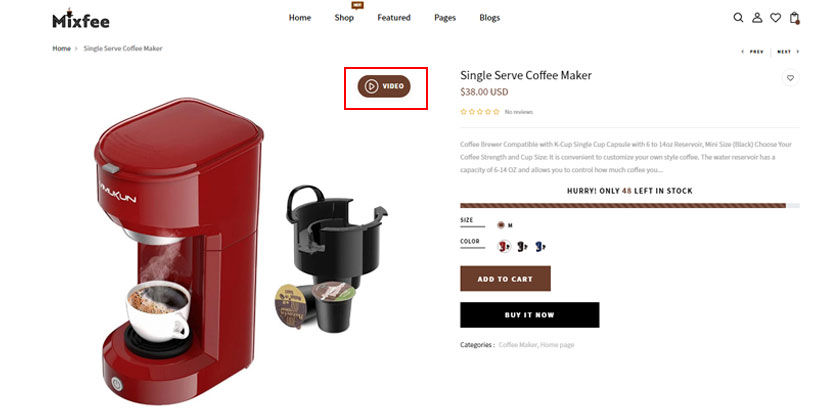Rate the product with the star icons
836x408 pixels.
480,111
